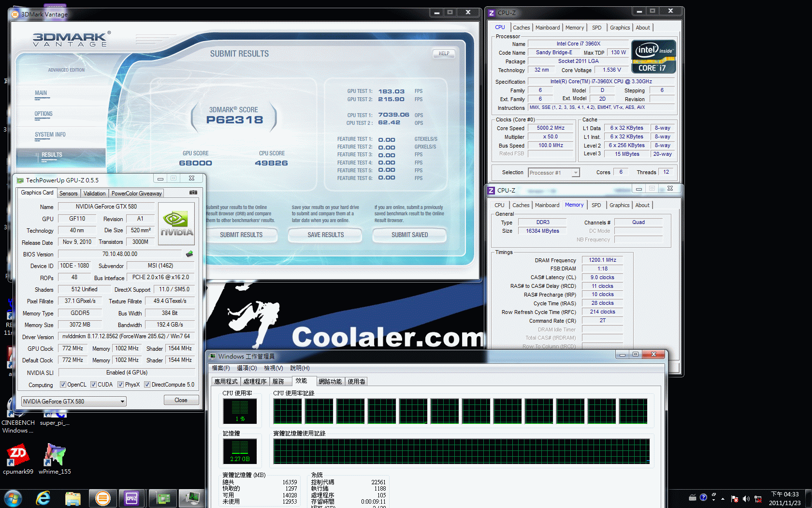The height and width of the screenshot is (508, 812).
Task: Click the Action Center flag tray icon
Action: tap(735, 499)
